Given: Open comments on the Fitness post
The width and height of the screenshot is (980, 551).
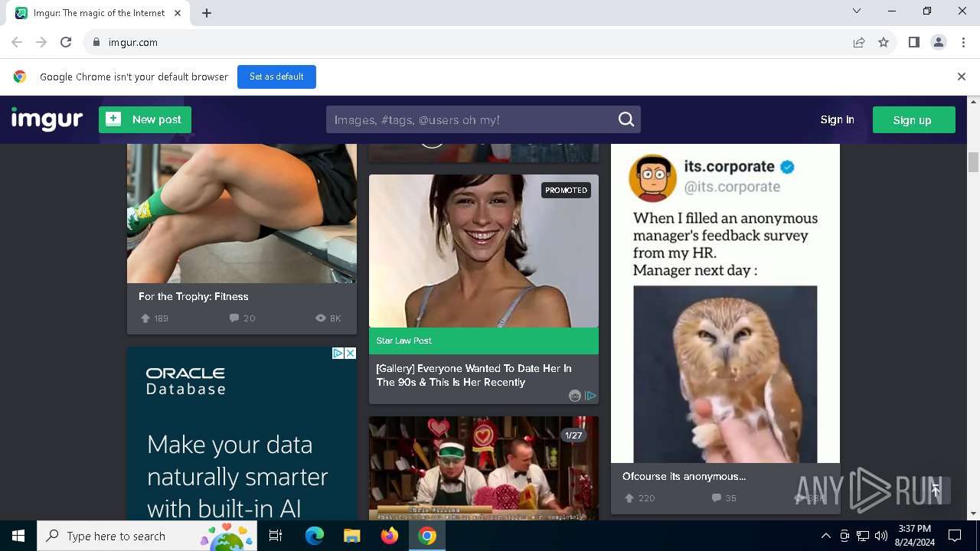Looking at the screenshot, I should (x=234, y=318).
